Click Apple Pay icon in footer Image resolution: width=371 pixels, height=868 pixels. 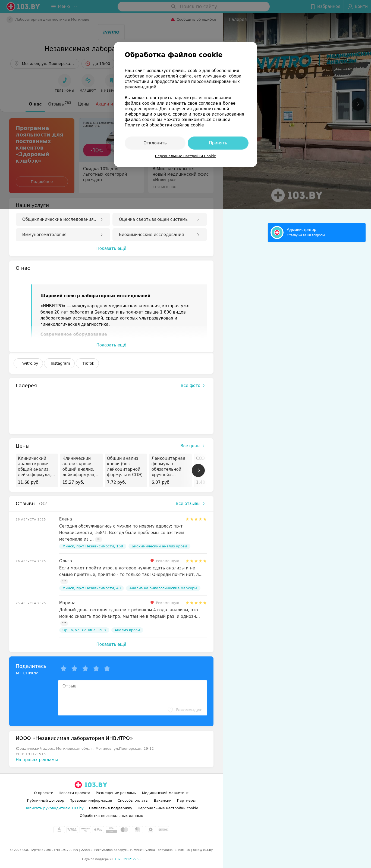[x=98, y=830]
